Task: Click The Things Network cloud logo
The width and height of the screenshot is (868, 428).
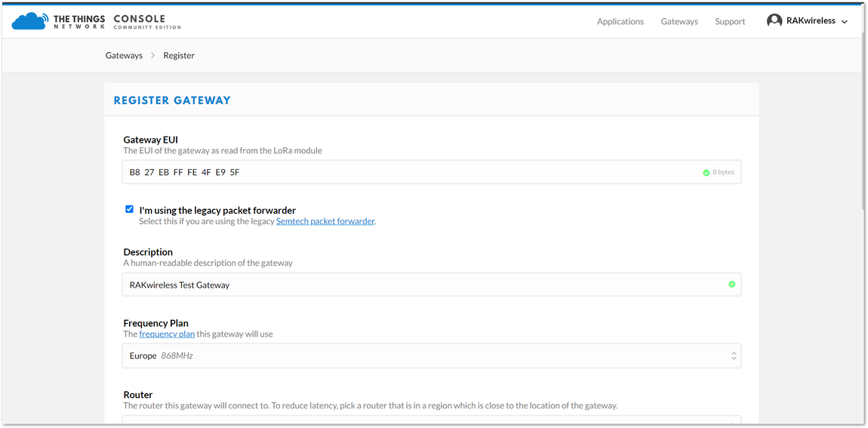Action: [x=31, y=21]
